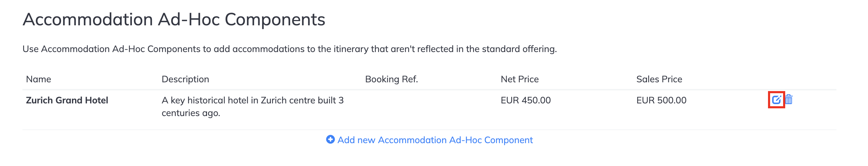Click the Net Price column header

[520, 79]
